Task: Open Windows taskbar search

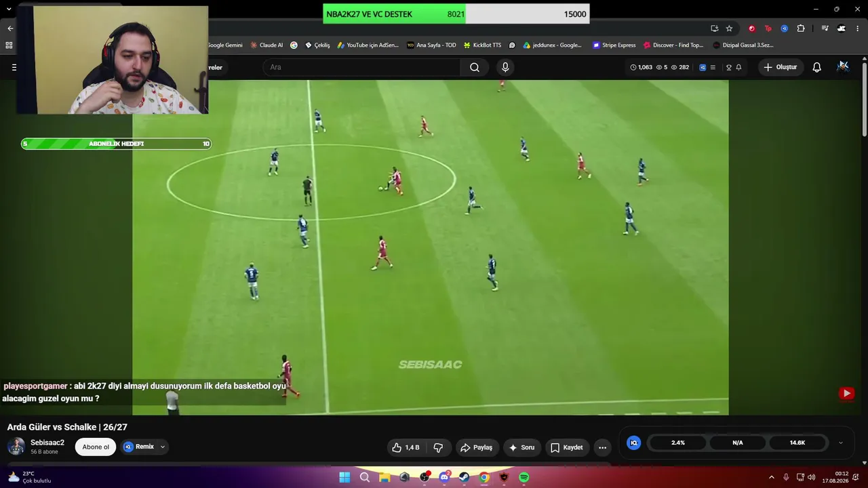Action: click(365, 477)
